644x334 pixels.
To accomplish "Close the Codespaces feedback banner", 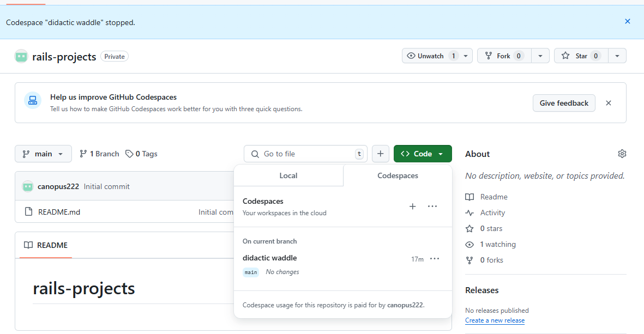I will (x=609, y=103).
